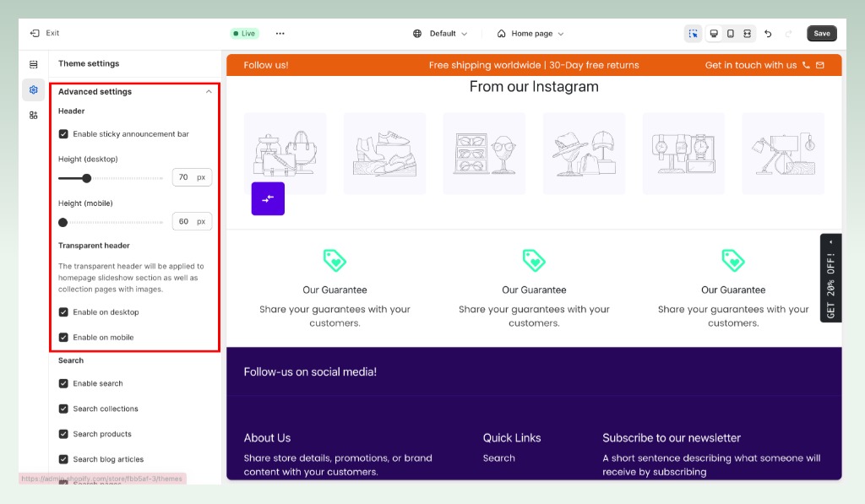865x504 pixels.
Task: Toggle Enable sticky announcement bar checkbox
Action: click(x=63, y=134)
